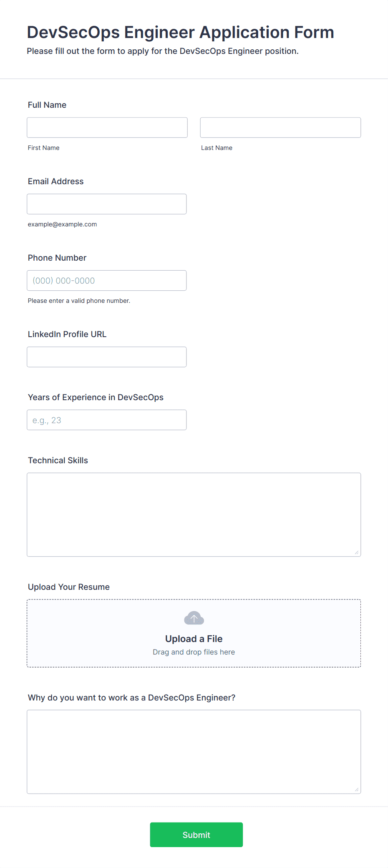388x868 pixels.
Task: Submit the application form
Action: (x=197, y=835)
